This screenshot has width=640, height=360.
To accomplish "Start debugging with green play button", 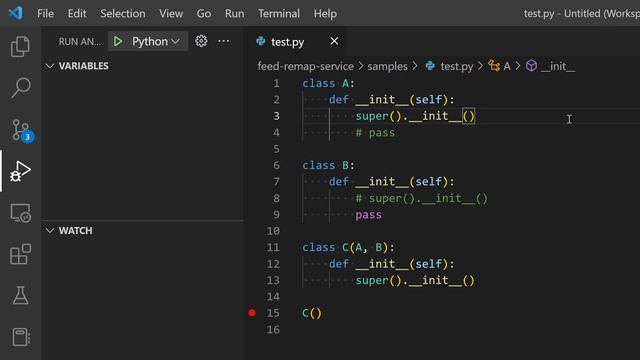I will point(118,41).
